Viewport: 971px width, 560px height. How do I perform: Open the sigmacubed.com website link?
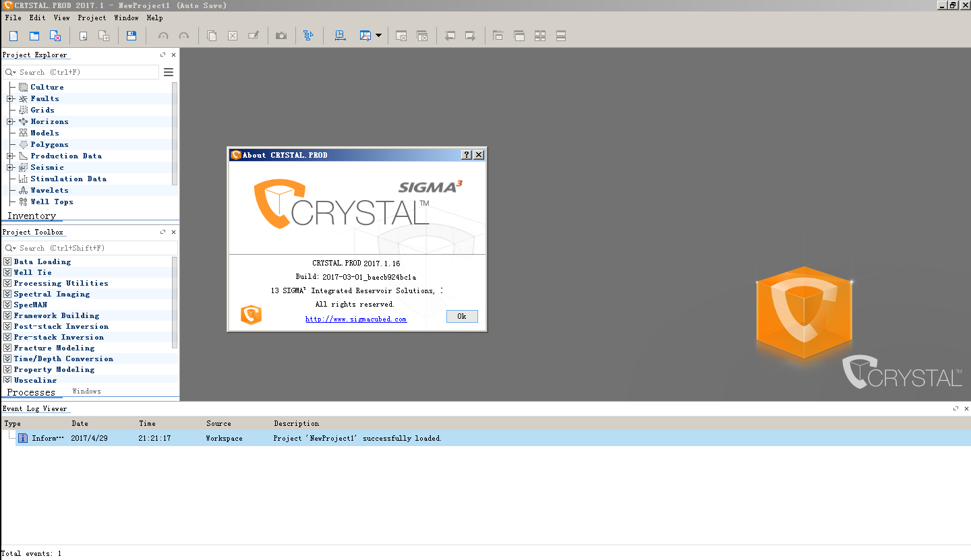pyautogui.click(x=356, y=319)
